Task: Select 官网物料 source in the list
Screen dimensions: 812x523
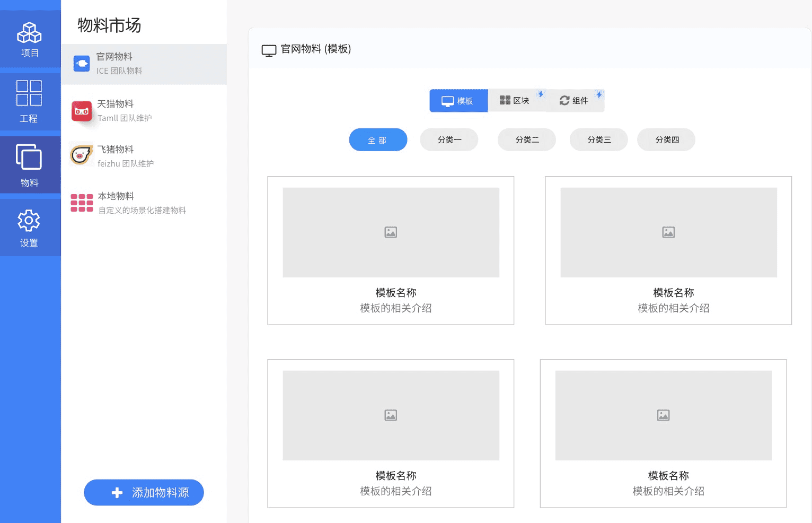Action: coord(144,64)
